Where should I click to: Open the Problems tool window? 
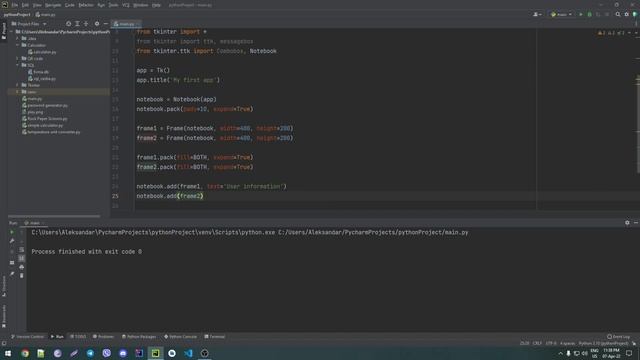click(103, 336)
